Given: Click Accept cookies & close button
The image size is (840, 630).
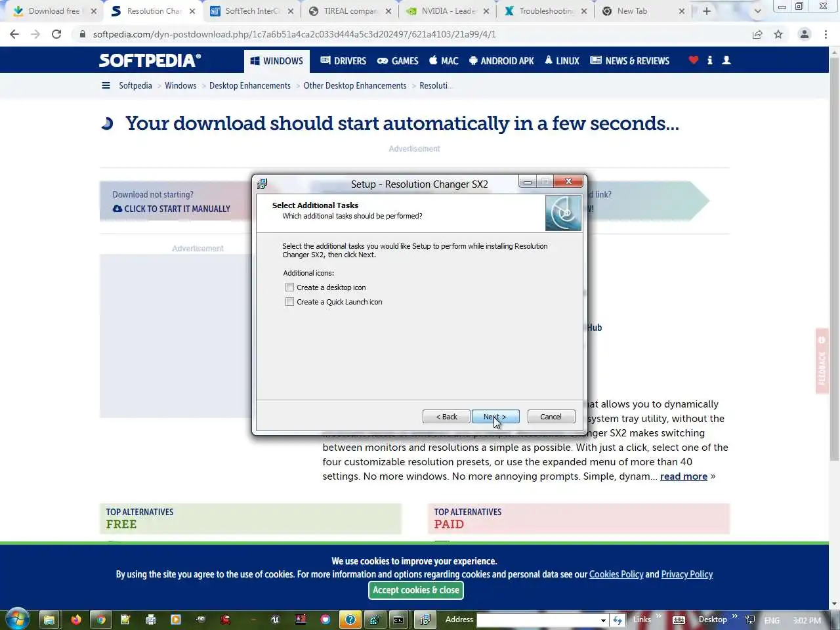Looking at the screenshot, I should [x=416, y=590].
